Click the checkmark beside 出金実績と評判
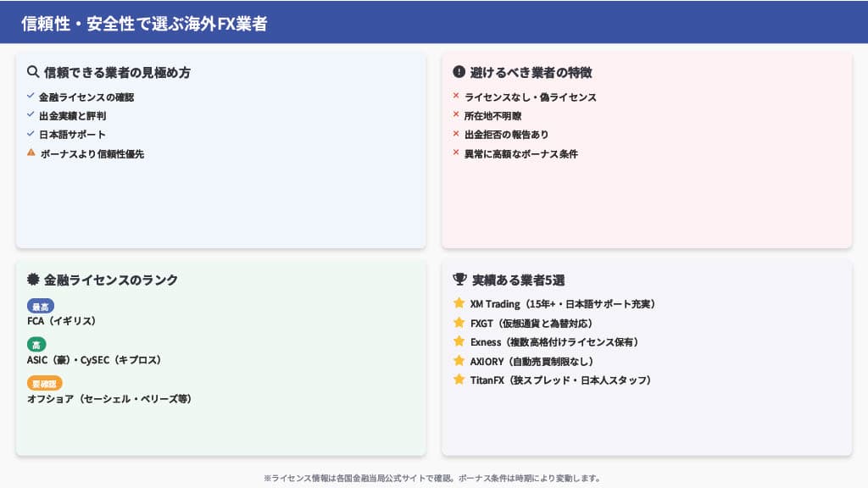Screen dimensions: 868x488 click(x=31, y=115)
